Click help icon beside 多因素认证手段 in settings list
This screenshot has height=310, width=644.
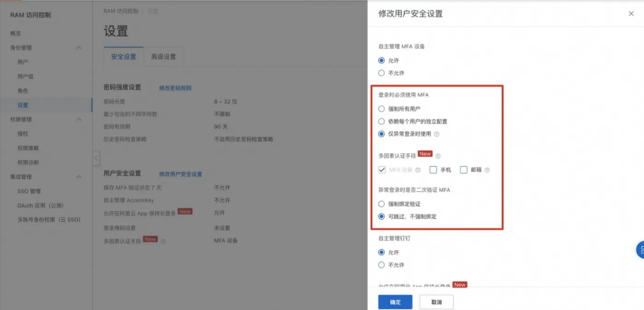click(163, 241)
